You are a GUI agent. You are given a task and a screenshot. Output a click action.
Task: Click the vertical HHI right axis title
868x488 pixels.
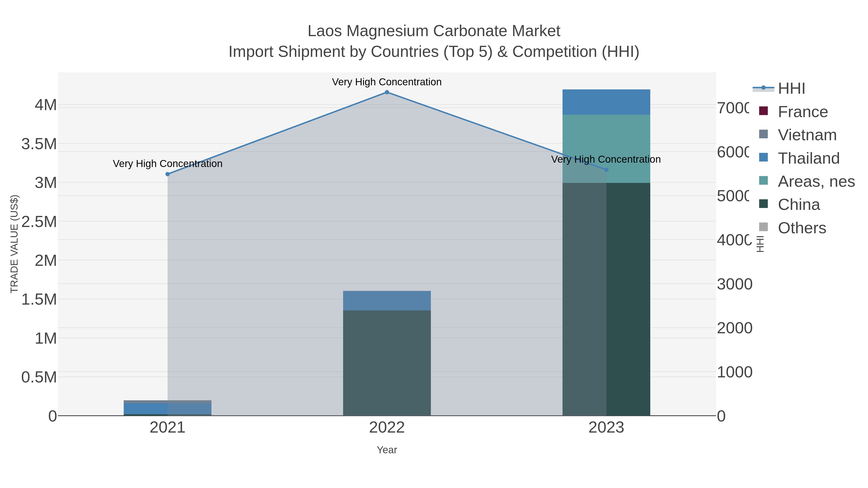pos(760,244)
